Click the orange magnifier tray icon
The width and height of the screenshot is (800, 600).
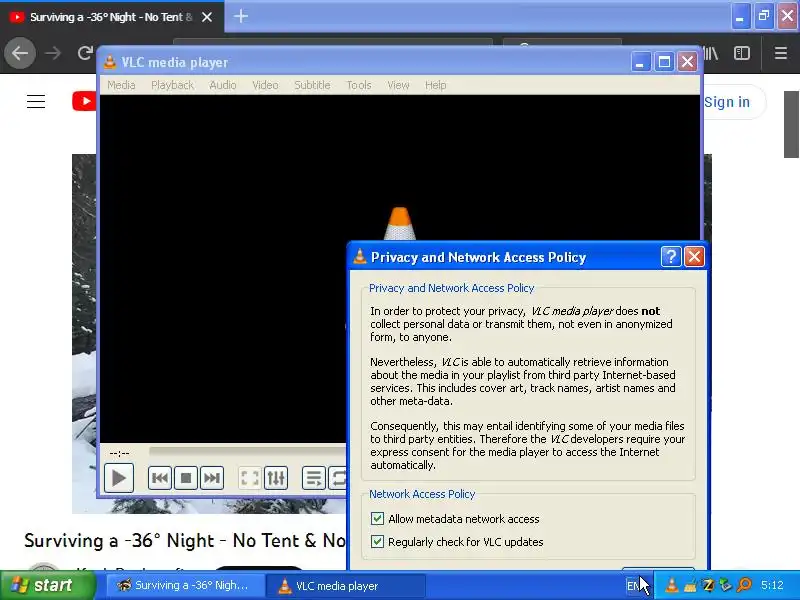click(x=744, y=585)
